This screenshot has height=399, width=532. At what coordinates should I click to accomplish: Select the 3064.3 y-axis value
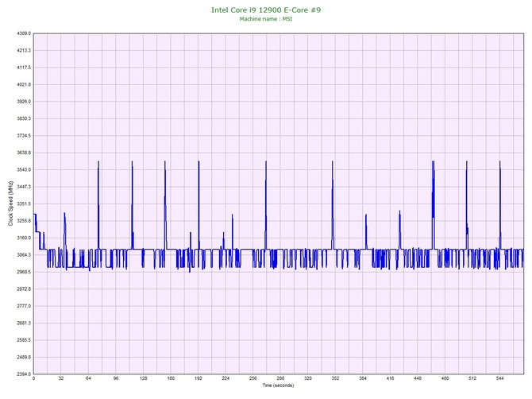[24, 255]
